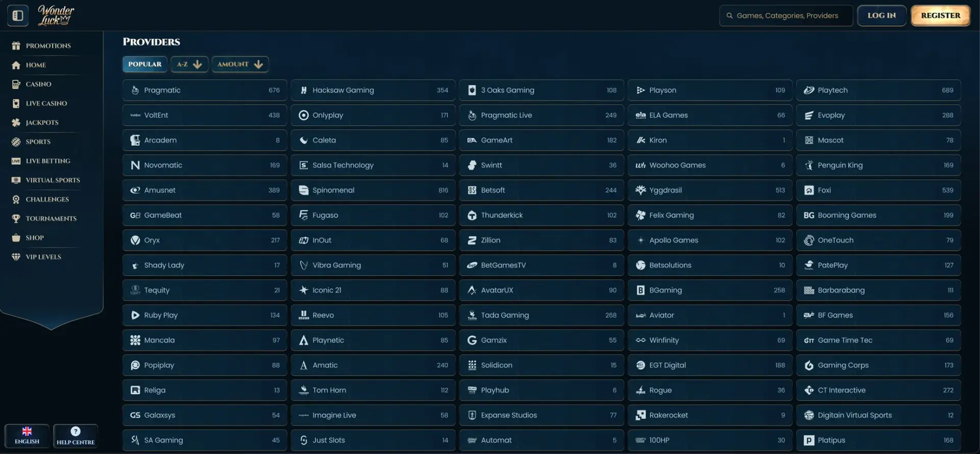Open the Tada Gaming provider entry

click(x=542, y=315)
